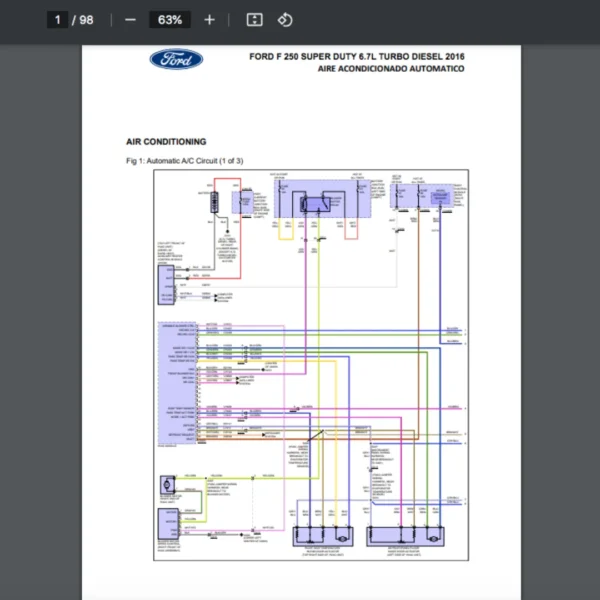Viewport: 600px width, 600px height.
Task: Click the bottom right actuator block in diagram
Action: tap(407, 534)
